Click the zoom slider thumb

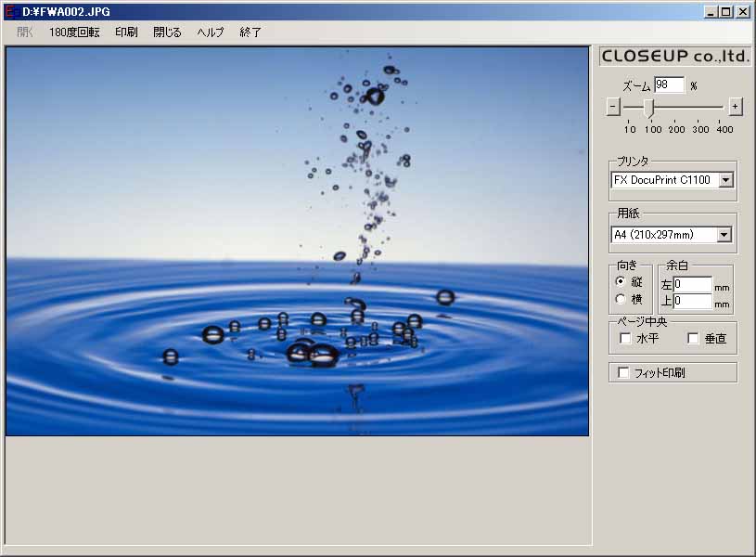(649, 108)
